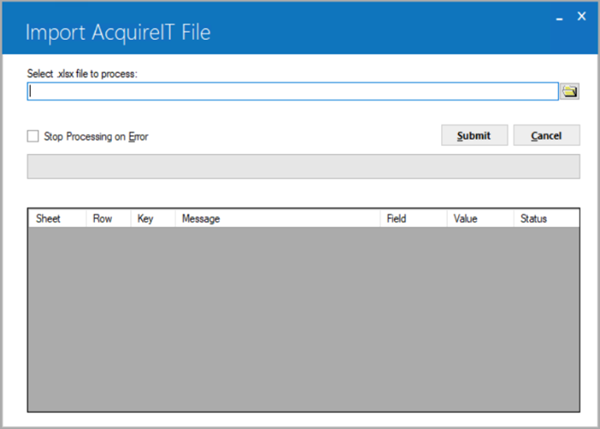This screenshot has height=429, width=600.
Task: Click the Message column header
Action: [x=277, y=219]
